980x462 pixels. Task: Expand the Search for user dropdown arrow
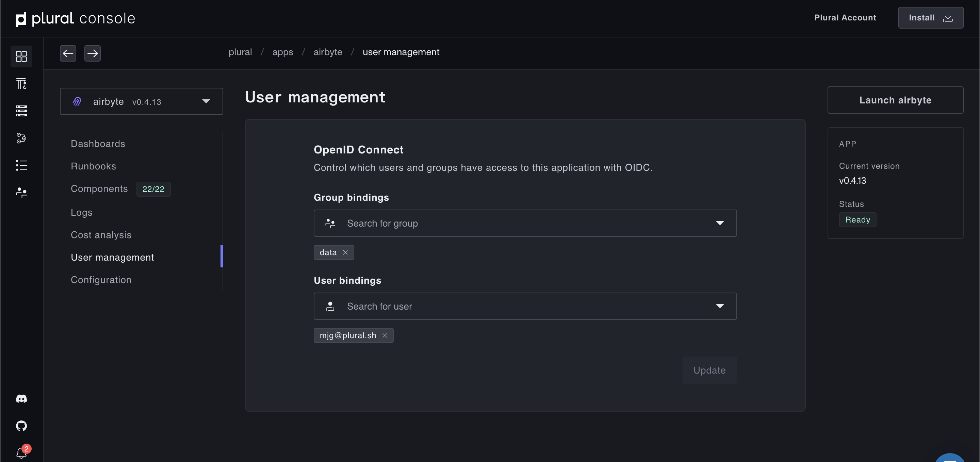(719, 306)
